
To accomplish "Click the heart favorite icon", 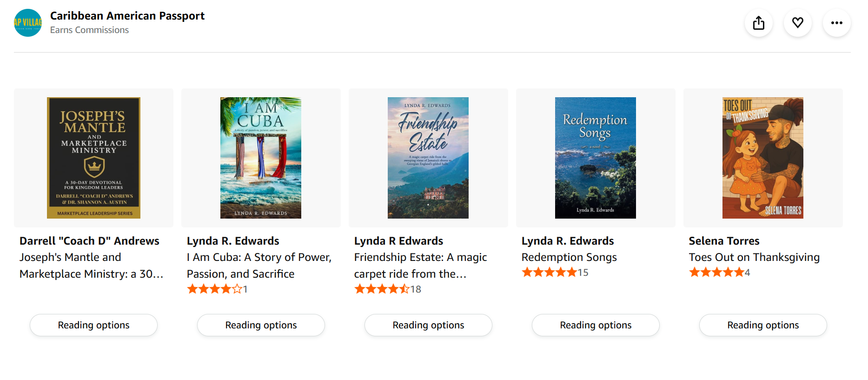I will (798, 23).
